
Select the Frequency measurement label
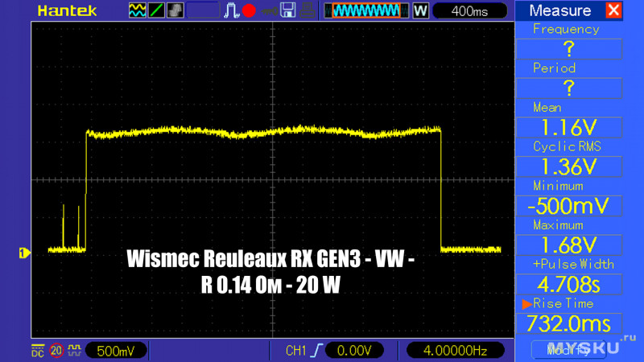pos(566,29)
